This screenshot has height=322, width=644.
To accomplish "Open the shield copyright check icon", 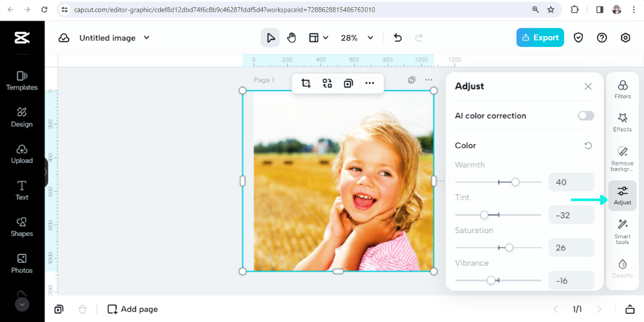I will 578,38.
